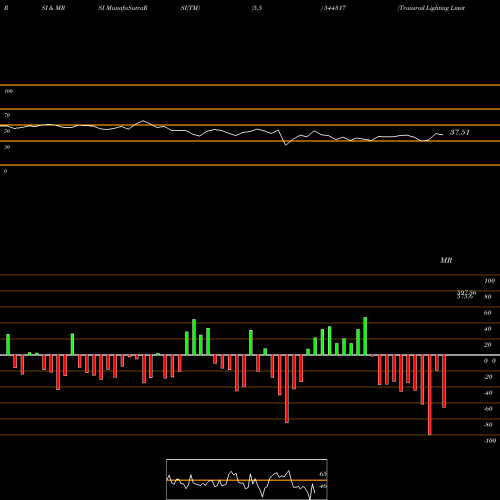500x500 pixels.
Task: Click the '60' label on MR axis
Action: (487, 313)
